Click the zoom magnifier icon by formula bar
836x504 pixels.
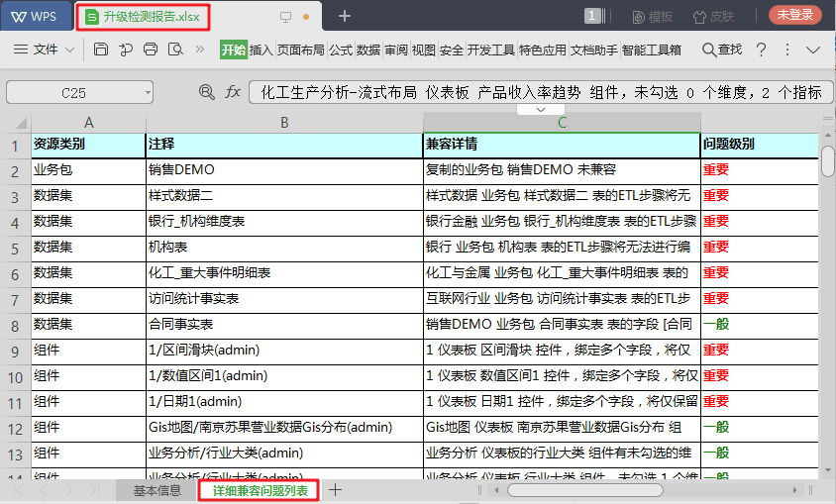pyautogui.click(x=206, y=92)
